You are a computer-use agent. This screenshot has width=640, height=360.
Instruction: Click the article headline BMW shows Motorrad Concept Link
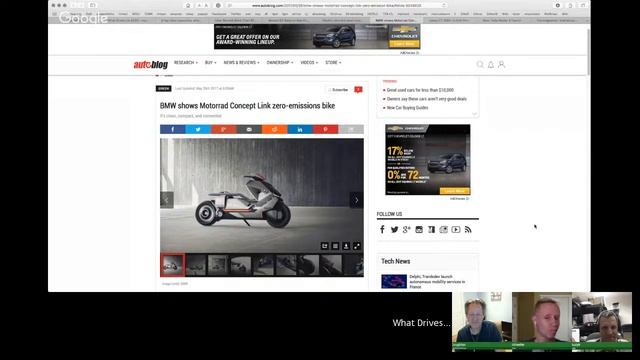click(x=247, y=106)
